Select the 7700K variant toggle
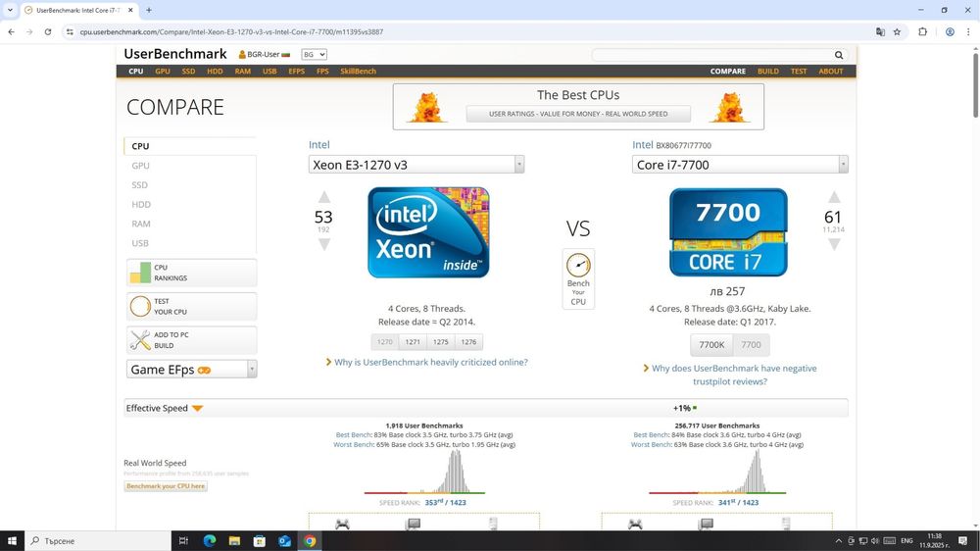 [711, 344]
